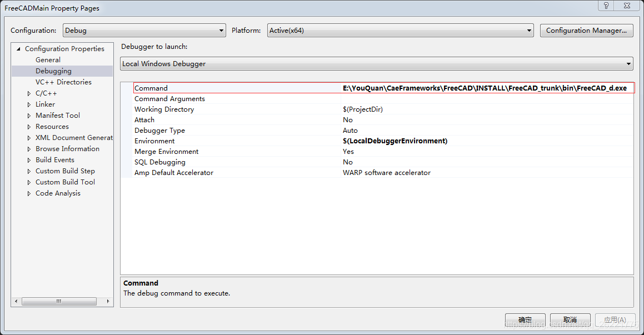Open the Configuration dropdown showing Debug
This screenshot has height=335, width=644.
(x=144, y=31)
